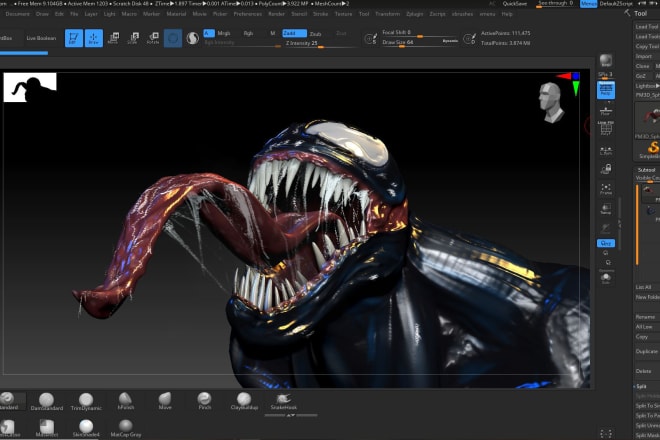Image resolution: width=660 pixels, height=440 pixels.
Task: Click the Gizmo 3D circle icon
Action: (173, 38)
